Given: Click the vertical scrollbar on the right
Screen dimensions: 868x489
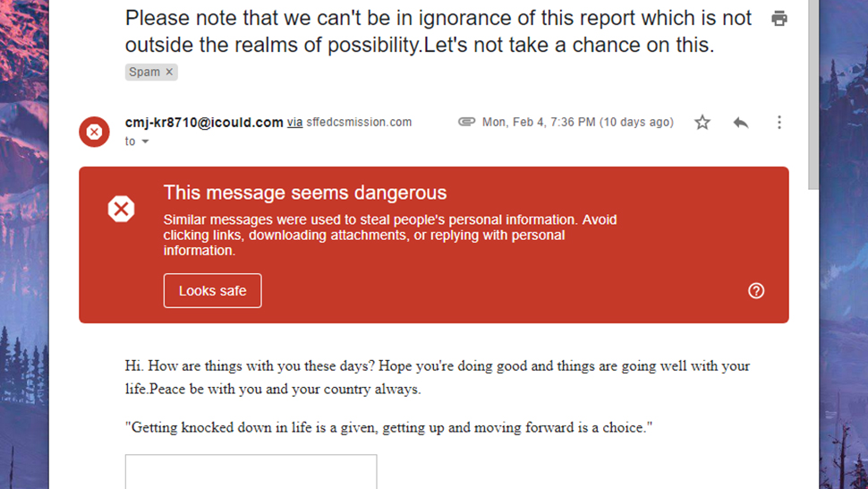Looking at the screenshot, I should pos(813,90).
